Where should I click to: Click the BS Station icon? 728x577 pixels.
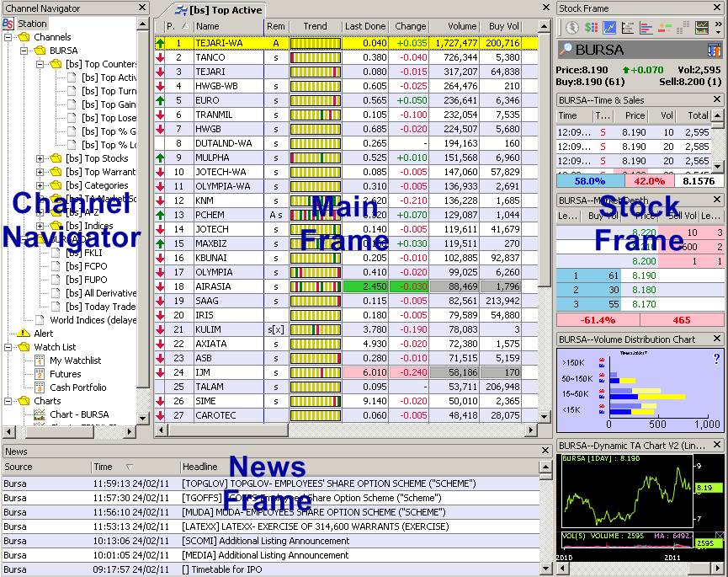tap(8, 24)
